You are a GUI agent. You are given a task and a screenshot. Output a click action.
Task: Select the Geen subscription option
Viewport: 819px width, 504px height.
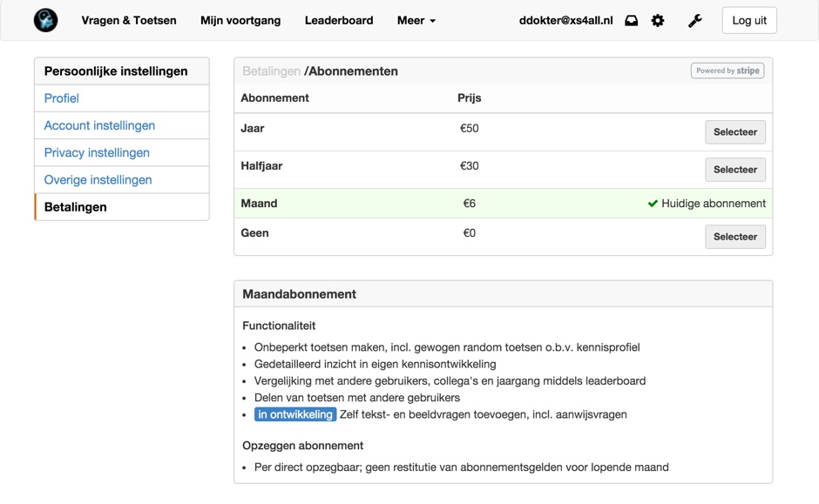[734, 236]
